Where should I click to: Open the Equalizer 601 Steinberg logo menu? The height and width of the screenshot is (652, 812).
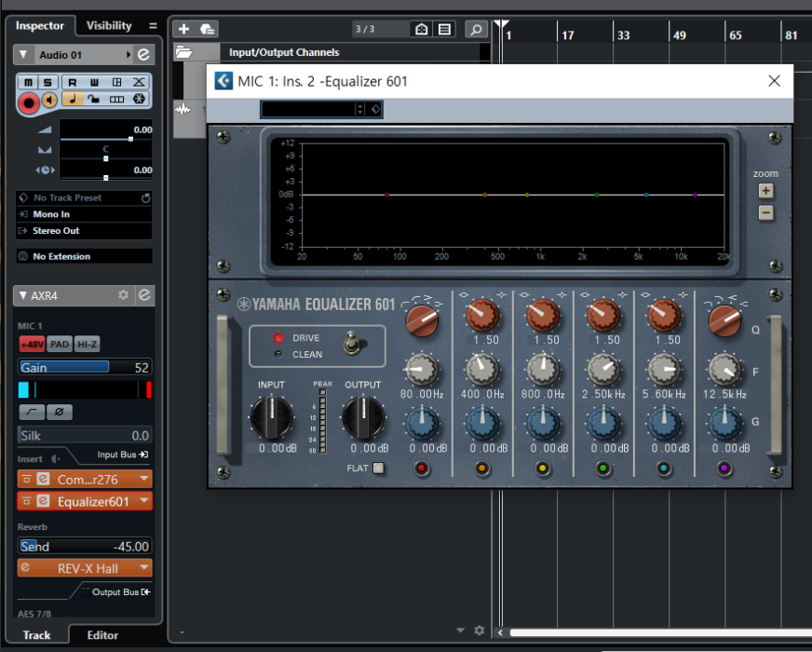[223, 81]
